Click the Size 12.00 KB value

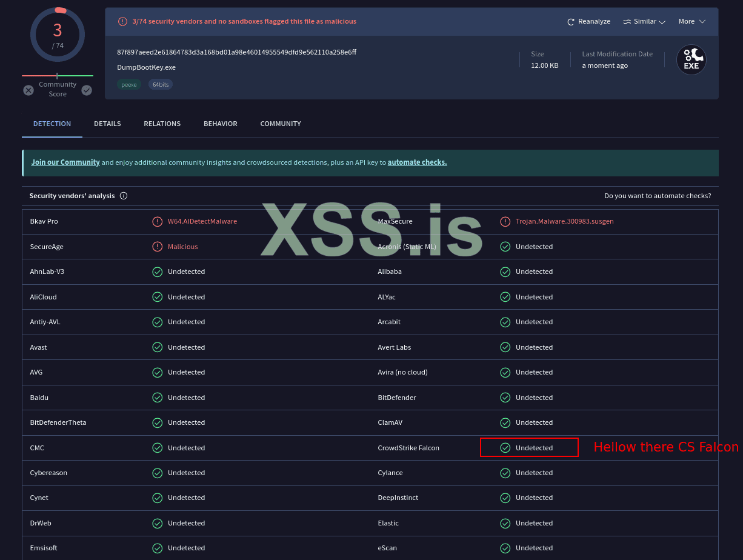(x=545, y=65)
